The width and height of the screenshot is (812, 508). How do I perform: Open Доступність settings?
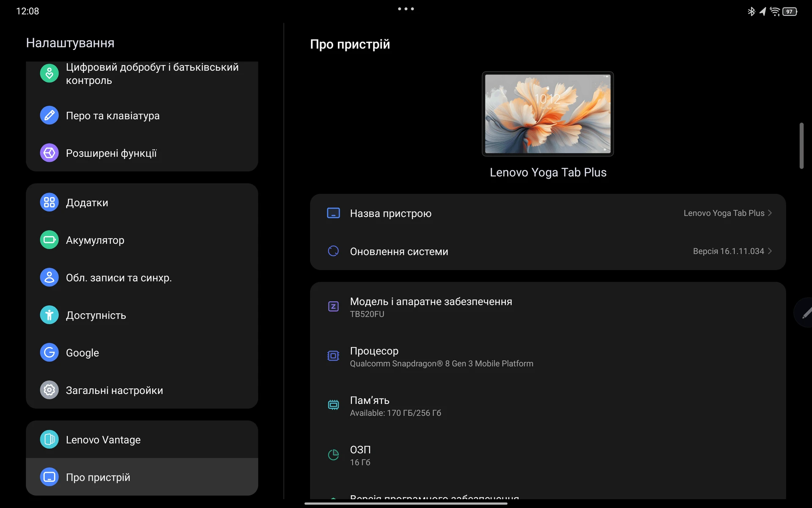pos(142,315)
